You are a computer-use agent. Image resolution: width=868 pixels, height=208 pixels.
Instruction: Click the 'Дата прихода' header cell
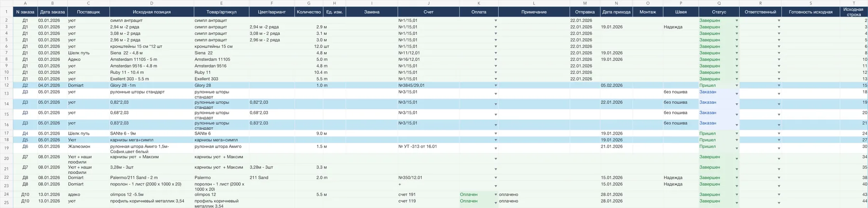(616, 12)
